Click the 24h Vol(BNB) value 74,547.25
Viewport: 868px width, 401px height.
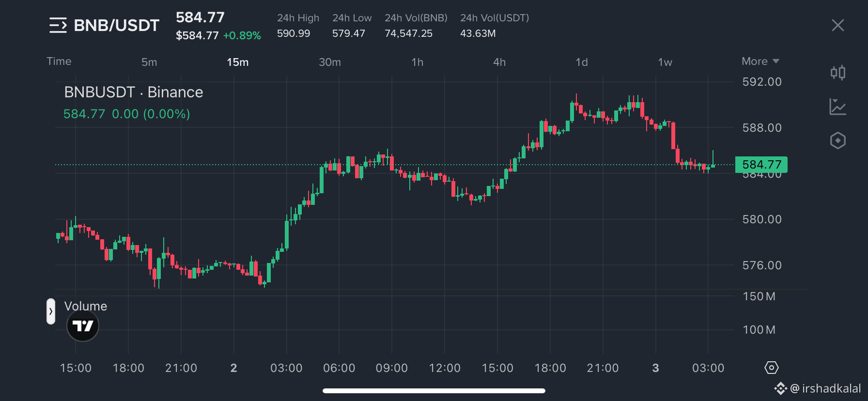[408, 33]
